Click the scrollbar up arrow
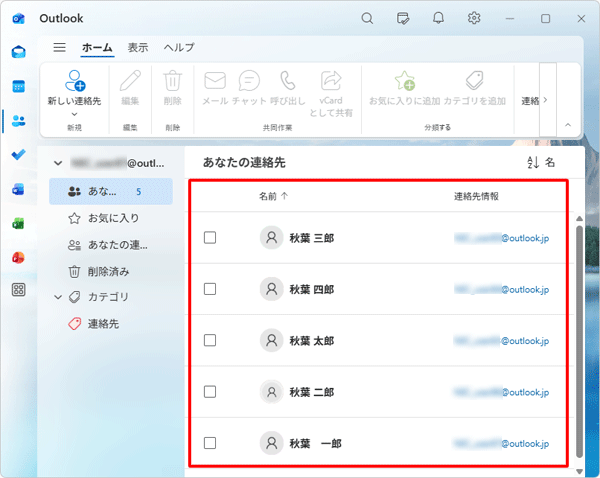This screenshot has height=478, width=600. click(x=579, y=219)
